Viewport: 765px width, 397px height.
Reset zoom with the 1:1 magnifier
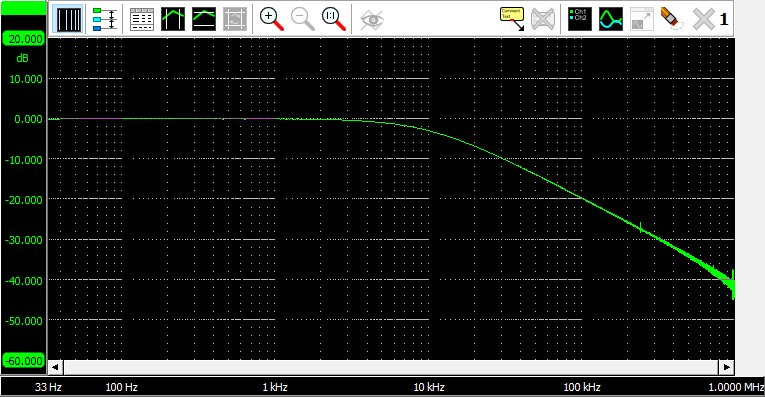tap(334, 20)
